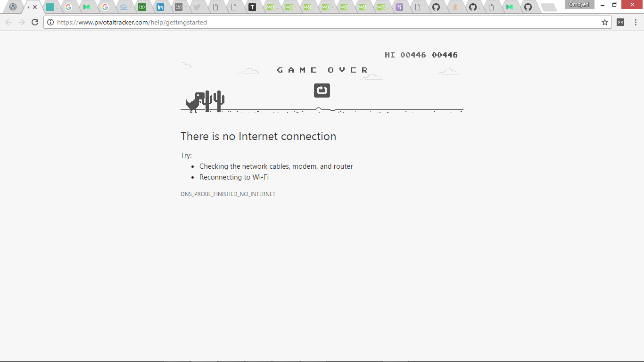Screen dimensions: 644x362
Task: Click 'Checking the network cables, modem, and router'
Action: click(276, 166)
